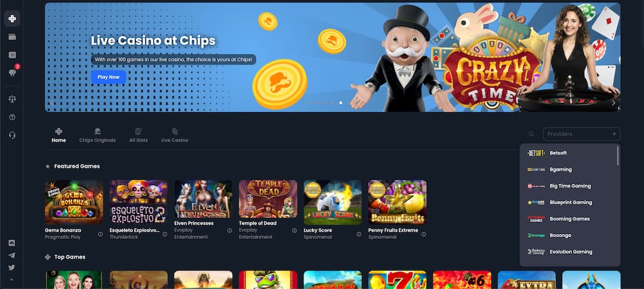Open the headset support icon in sidebar
This screenshot has width=644, height=289.
pyautogui.click(x=12, y=136)
